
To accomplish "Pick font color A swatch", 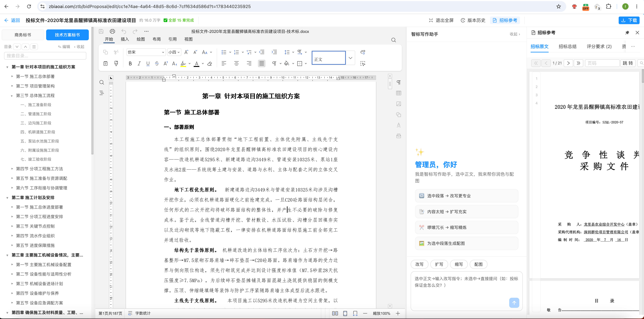I will (197, 63).
